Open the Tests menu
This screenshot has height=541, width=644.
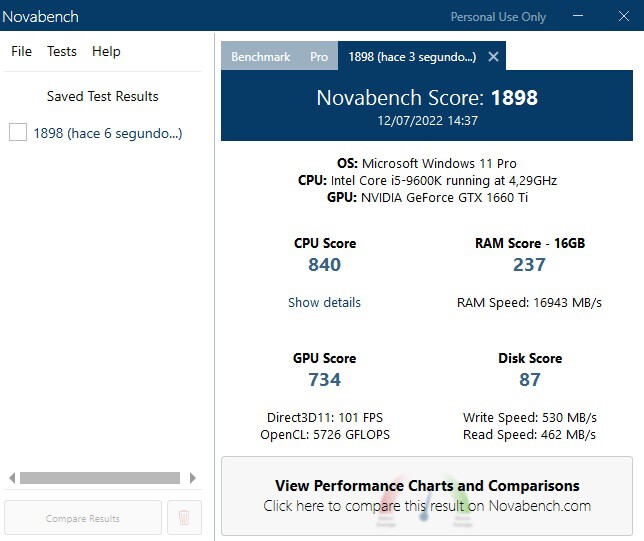click(x=62, y=51)
